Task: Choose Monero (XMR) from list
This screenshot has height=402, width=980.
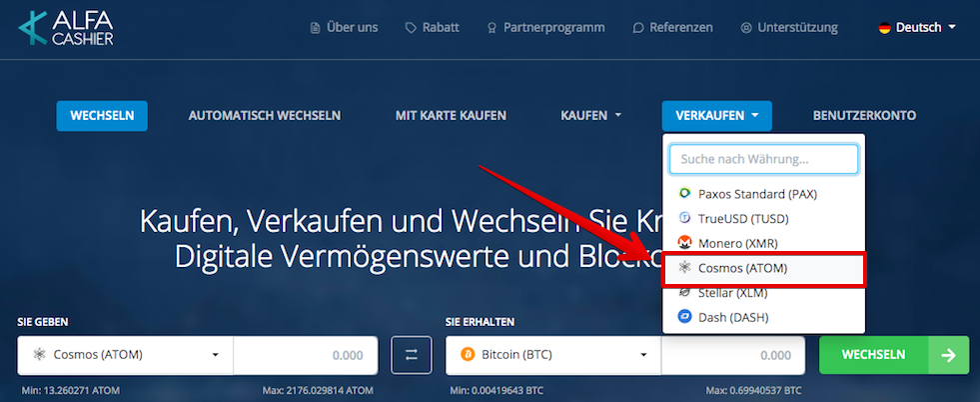Action: click(x=764, y=243)
